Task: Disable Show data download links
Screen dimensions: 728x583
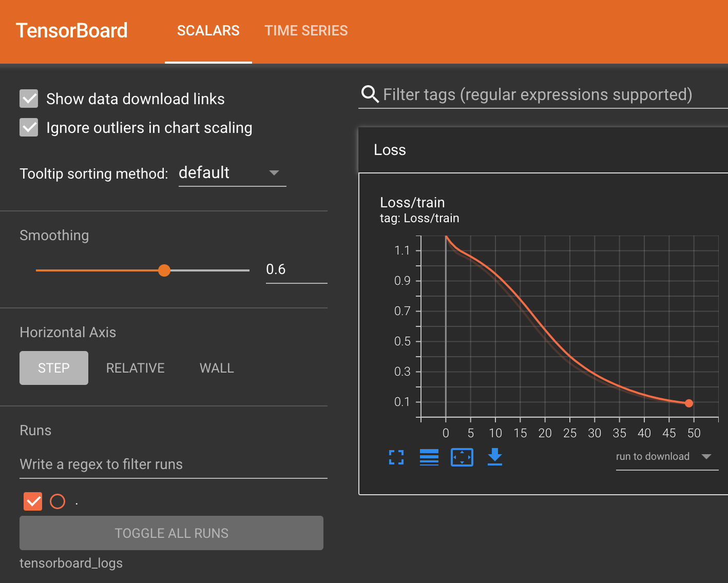Action: [x=29, y=99]
